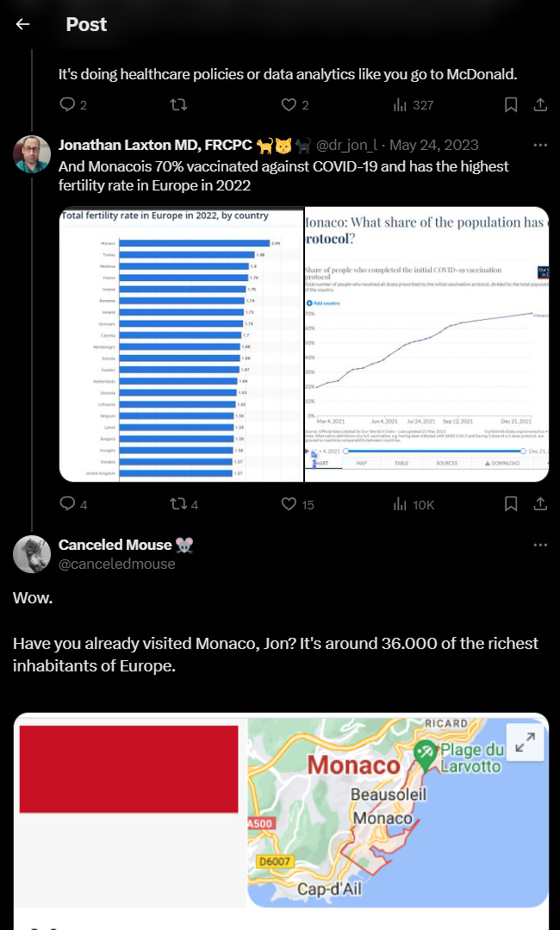
Task: Open the Monaco vaccination chart image
Action: click(427, 344)
